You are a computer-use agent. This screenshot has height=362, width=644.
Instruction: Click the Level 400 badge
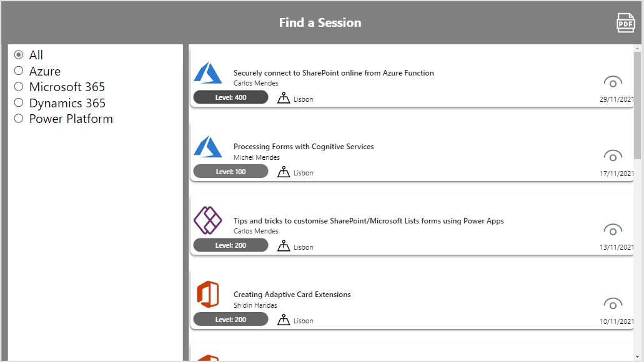pos(230,97)
